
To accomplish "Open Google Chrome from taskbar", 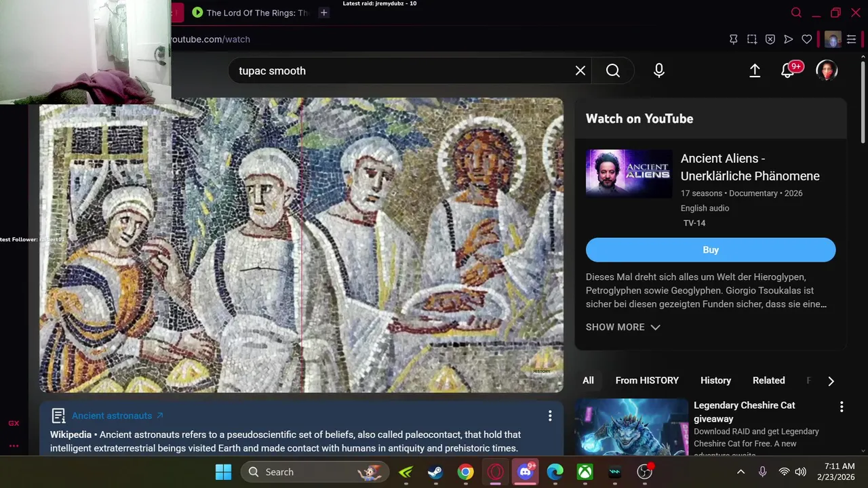I will point(465,472).
